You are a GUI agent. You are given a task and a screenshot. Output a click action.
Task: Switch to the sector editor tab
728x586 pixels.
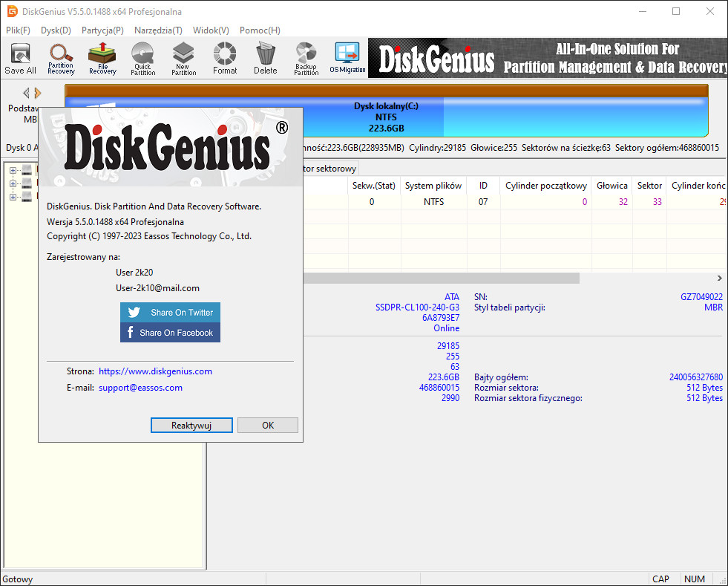(x=329, y=169)
